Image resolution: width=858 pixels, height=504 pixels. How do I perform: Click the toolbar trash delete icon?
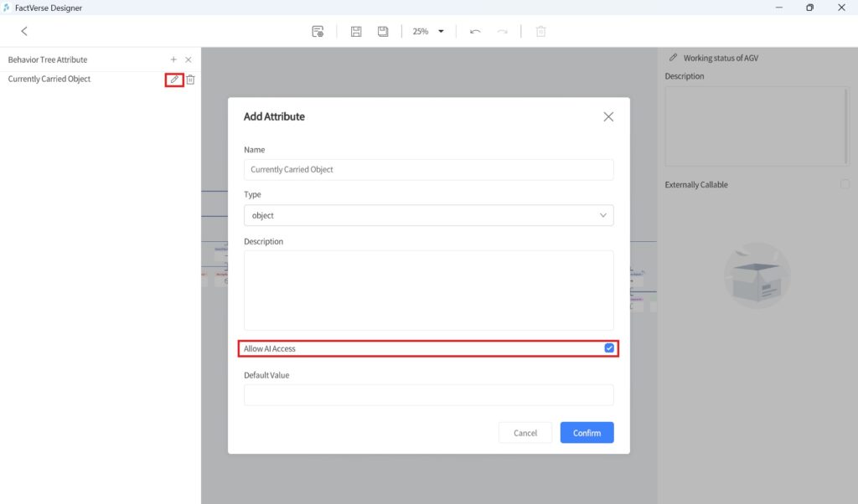coord(540,31)
